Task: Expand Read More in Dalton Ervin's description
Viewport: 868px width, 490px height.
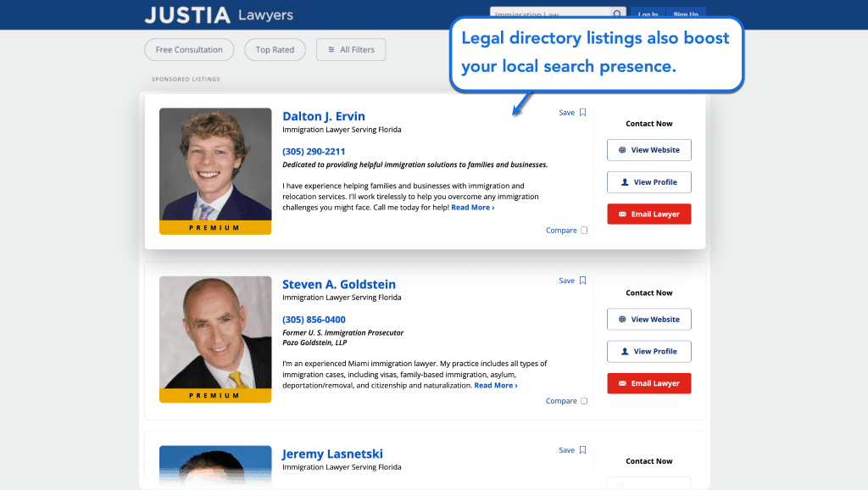Action: click(x=473, y=208)
